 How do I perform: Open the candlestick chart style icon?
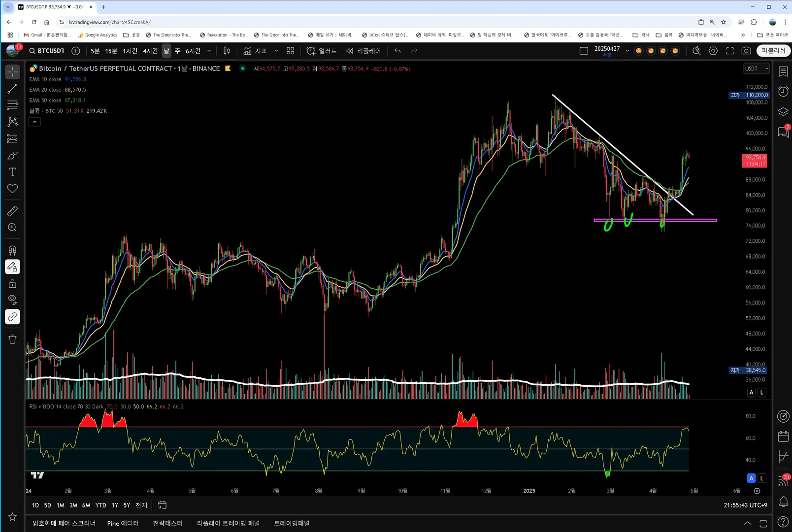coord(227,51)
